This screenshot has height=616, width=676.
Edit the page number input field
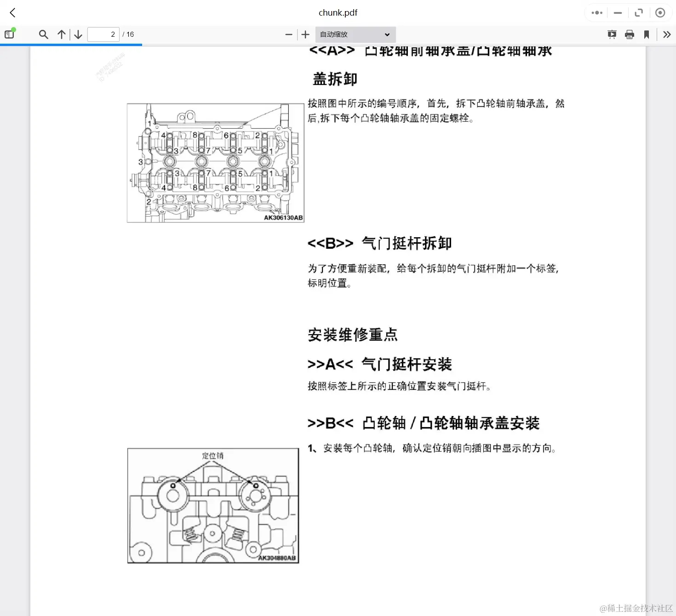(103, 34)
